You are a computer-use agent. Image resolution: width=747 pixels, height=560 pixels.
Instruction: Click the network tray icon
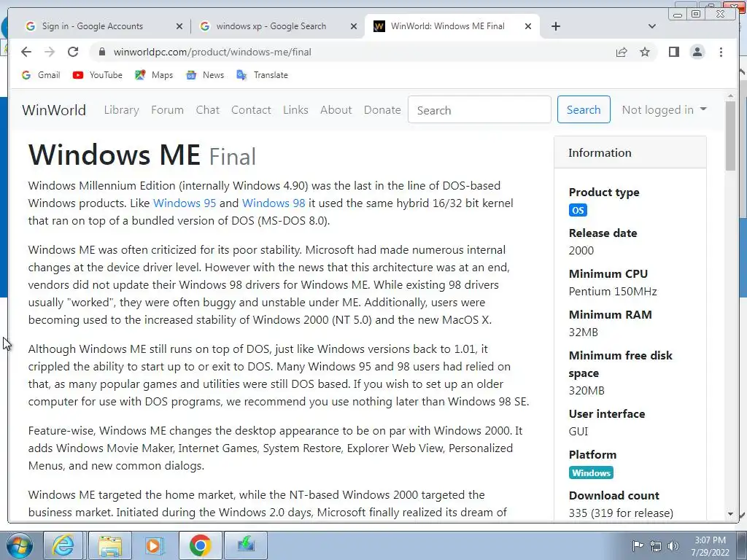point(656,545)
